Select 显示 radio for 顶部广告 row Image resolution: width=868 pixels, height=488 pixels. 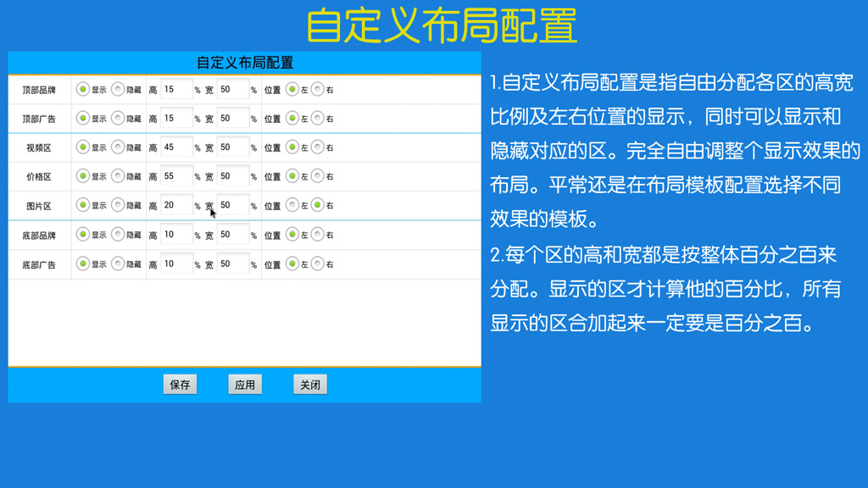[x=83, y=119]
